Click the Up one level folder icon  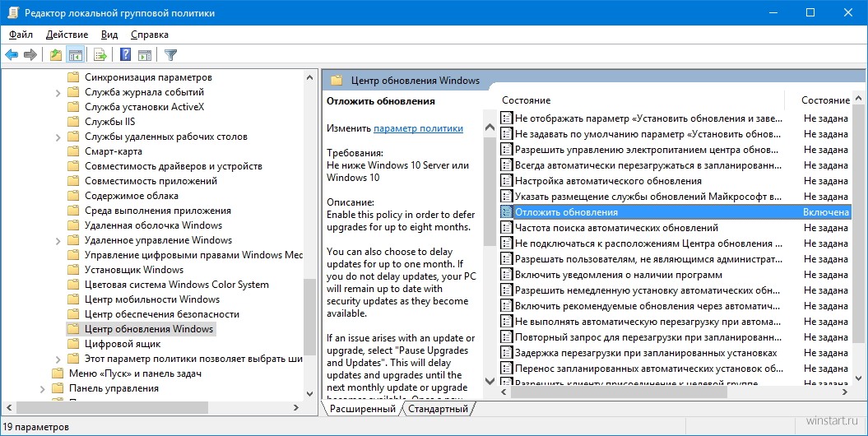56,55
